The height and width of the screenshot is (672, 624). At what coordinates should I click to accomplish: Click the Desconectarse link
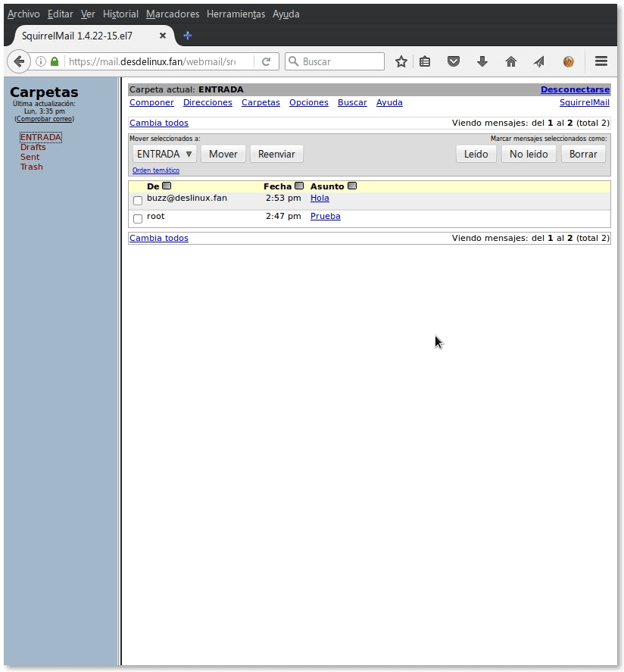(x=576, y=89)
